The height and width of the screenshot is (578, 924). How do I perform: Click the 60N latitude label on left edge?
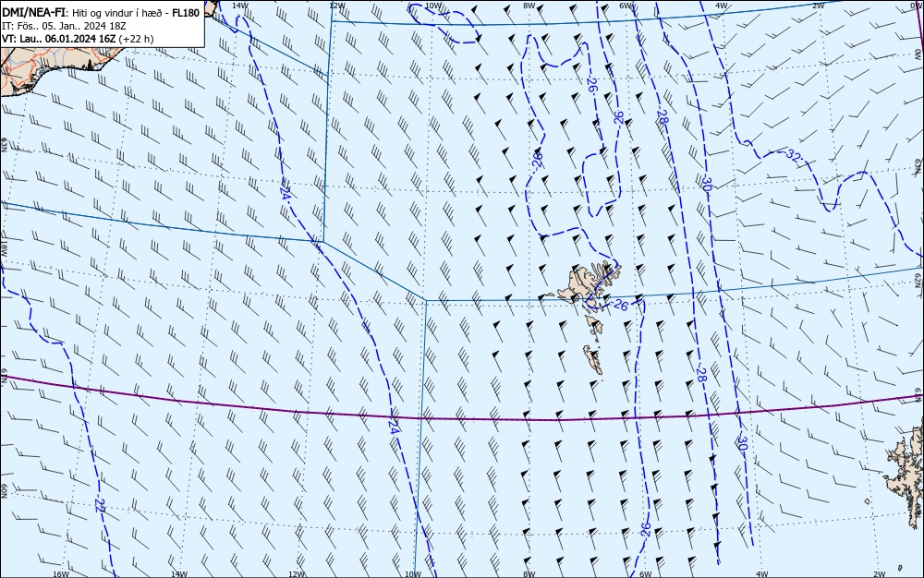4,491
